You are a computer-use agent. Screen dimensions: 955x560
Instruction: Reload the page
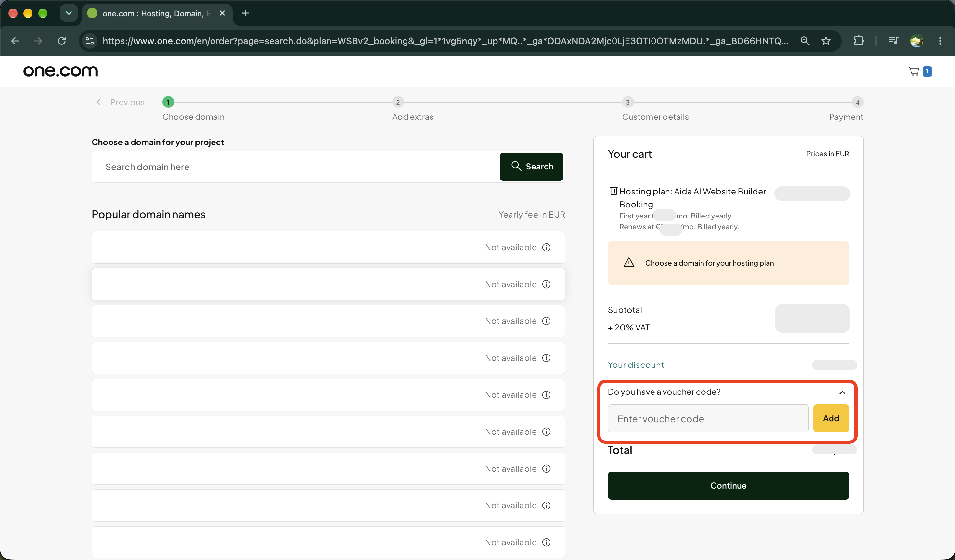[62, 41]
